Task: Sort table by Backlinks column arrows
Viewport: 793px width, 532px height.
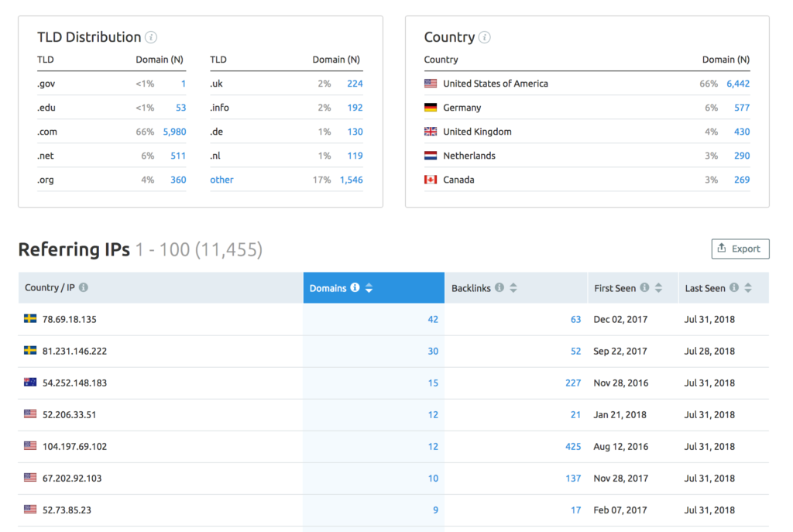Action: [513, 288]
